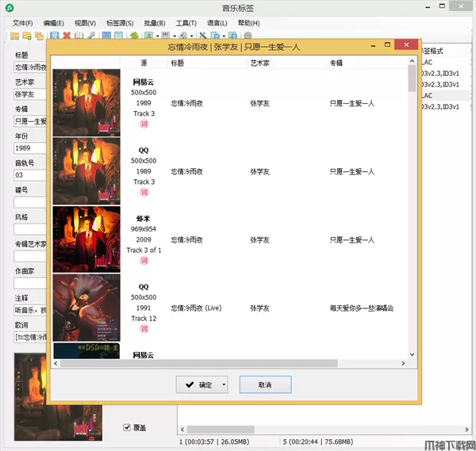Click the paste clipboard icon
Screen dimensions: 476x451
[x=215, y=36]
